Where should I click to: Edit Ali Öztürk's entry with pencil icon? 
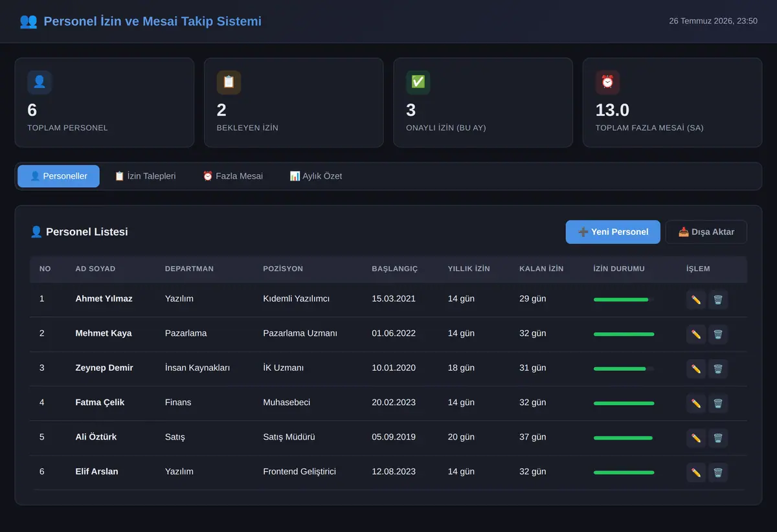tap(696, 438)
